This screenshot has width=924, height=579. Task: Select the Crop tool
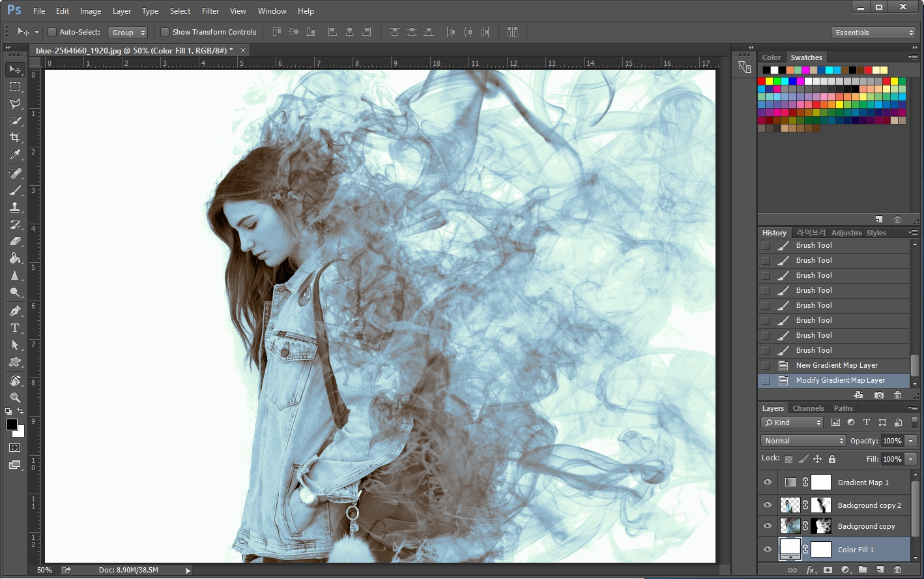[x=15, y=138]
